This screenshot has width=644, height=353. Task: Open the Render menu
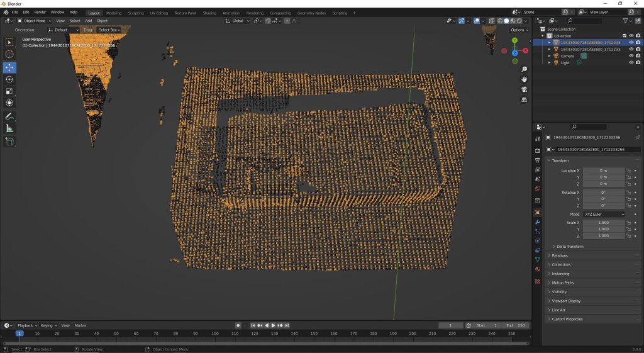point(40,12)
